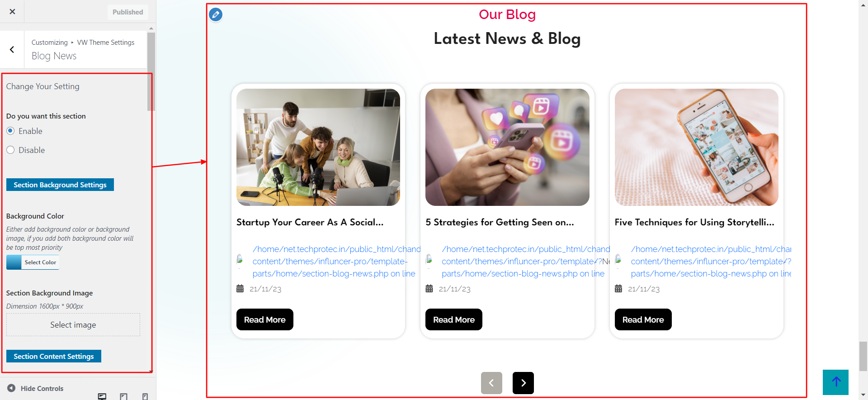Click the scroll-to-top arrow button
868x400 pixels.
(x=835, y=382)
